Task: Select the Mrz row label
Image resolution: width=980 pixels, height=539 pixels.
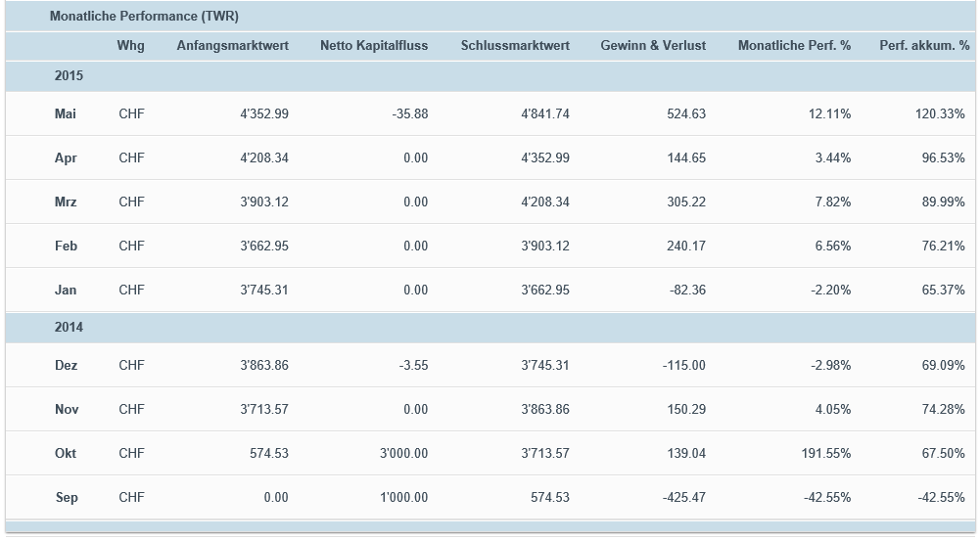Action: (66, 202)
